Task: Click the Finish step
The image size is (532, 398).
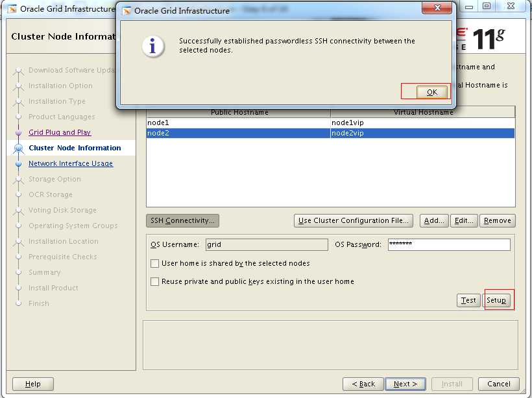Action: pyautogui.click(x=39, y=303)
